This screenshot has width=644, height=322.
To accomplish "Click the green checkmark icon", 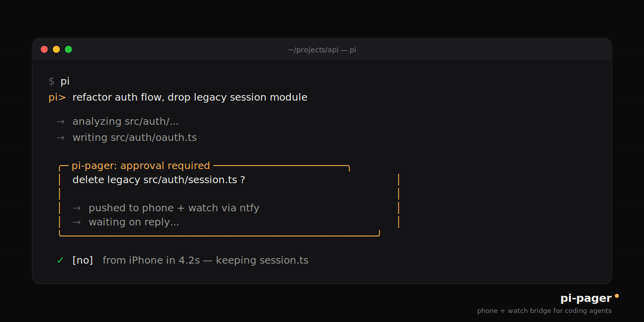I will [x=60, y=260].
